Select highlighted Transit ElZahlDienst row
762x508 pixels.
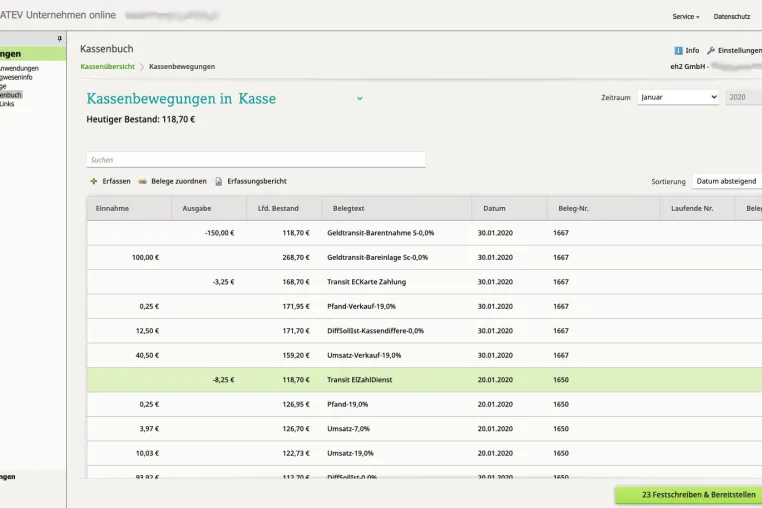pyautogui.click(x=424, y=380)
